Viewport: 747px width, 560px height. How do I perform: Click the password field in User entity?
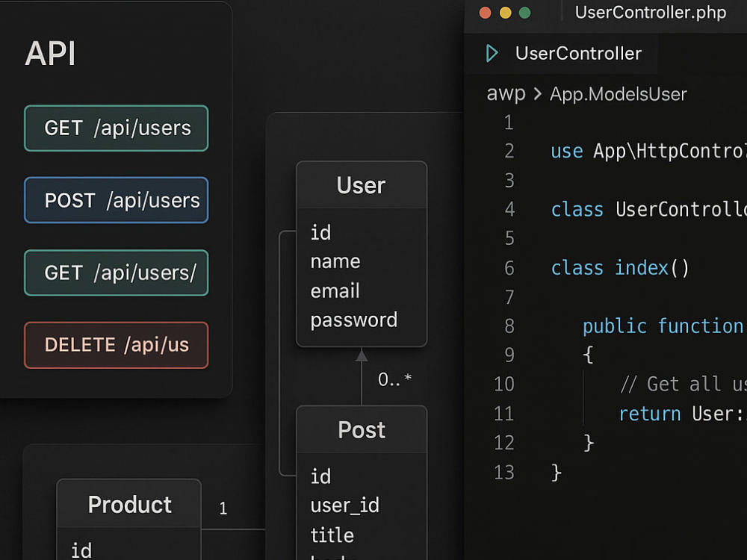(354, 320)
